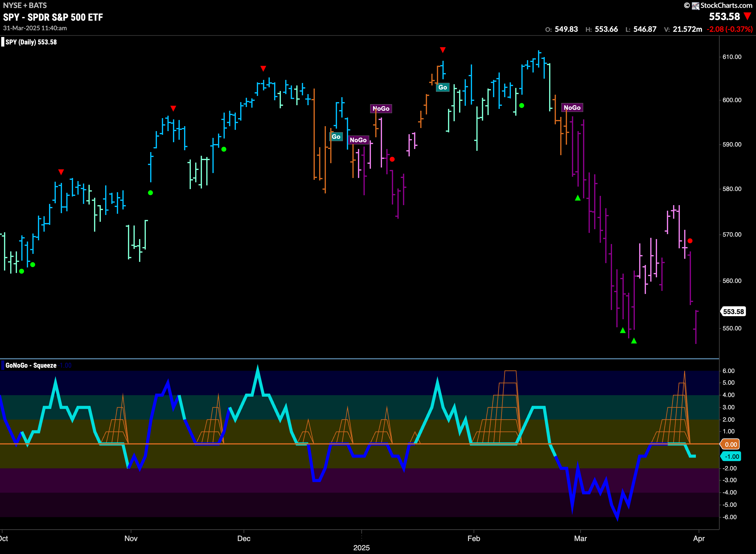The height and width of the screenshot is (554, 756).
Task: Click the red down triangle above mid-November bars
Action: point(173,108)
